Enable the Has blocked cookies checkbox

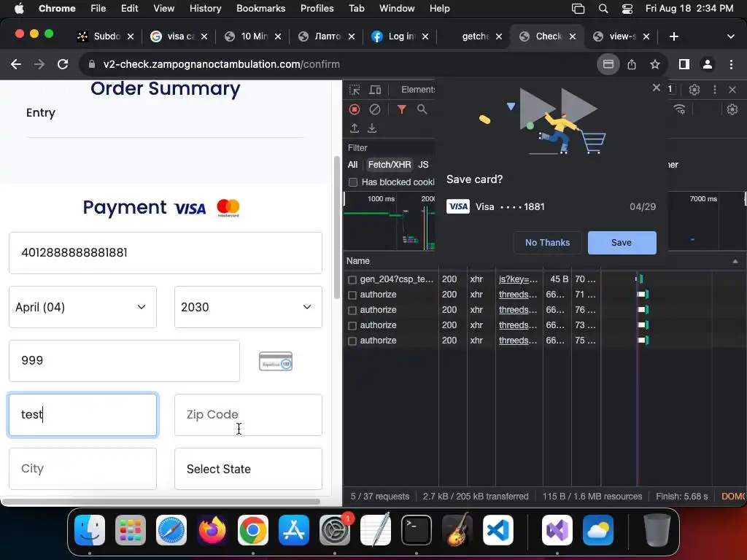click(353, 182)
